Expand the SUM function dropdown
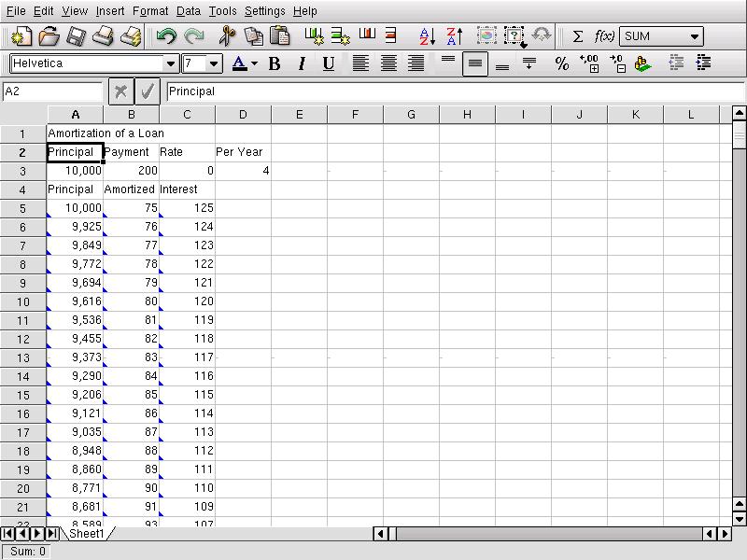The image size is (747, 560). coord(694,36)
